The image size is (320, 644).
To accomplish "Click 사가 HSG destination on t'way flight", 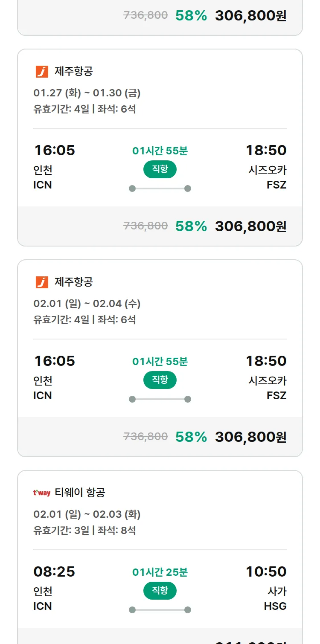I will 276,598.
